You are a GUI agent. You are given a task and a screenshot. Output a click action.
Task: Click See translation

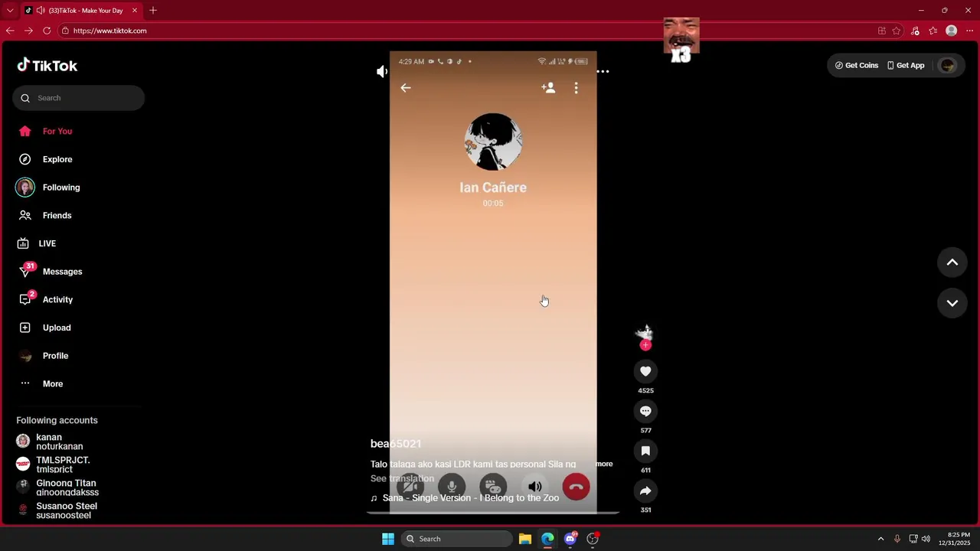(x=402, y=479)
